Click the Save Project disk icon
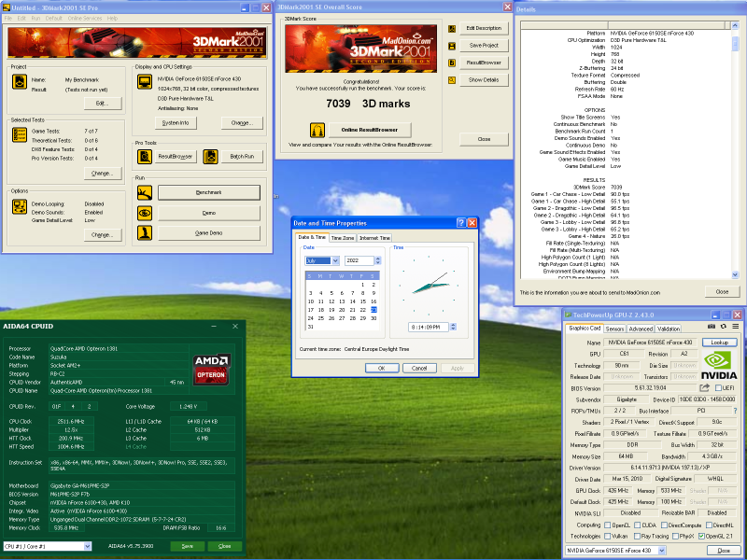 pos(452,46)
